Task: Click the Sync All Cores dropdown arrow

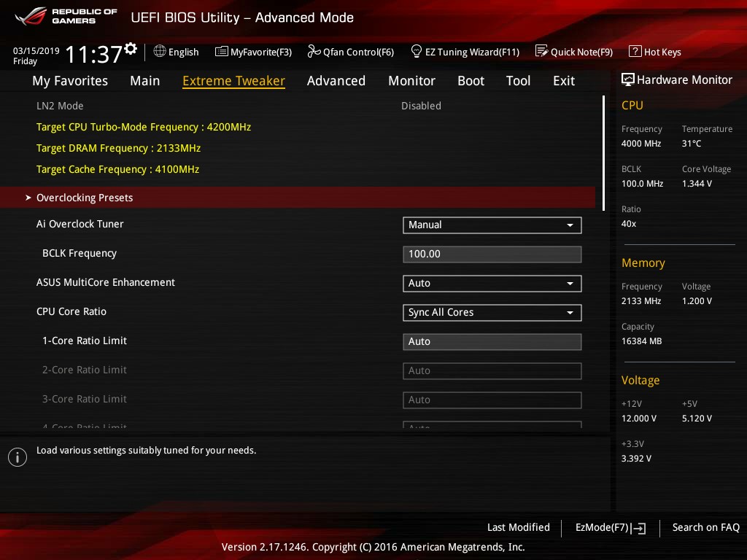Action: (570, 313)
